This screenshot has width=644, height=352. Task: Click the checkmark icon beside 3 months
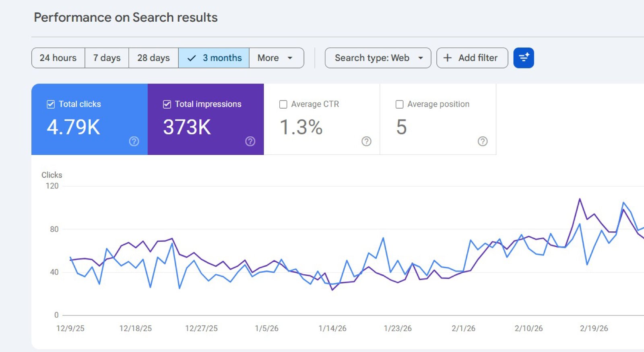click(x=192, y=58)
